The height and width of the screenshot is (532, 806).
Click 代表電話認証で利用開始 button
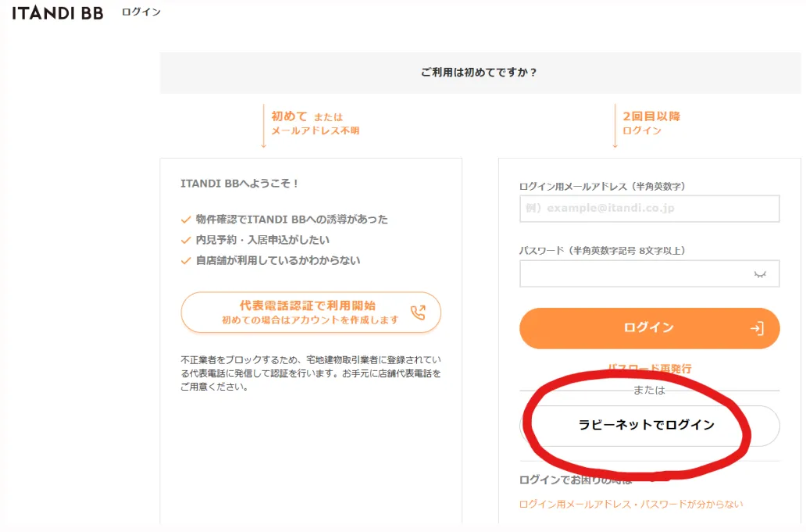click(311, 312)
